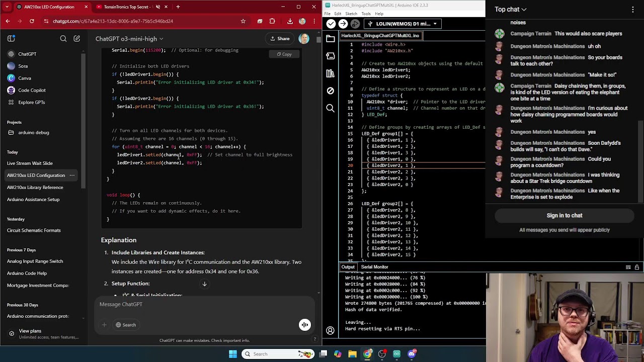
Task: Click Verify checkmark in Arduino IDE
Action: (331, 24)
